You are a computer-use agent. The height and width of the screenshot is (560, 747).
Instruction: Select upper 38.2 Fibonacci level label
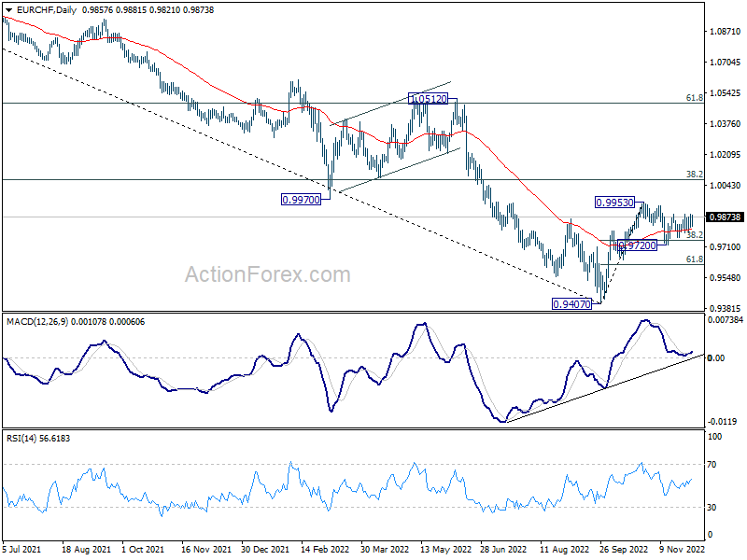(x=694, y=175)
